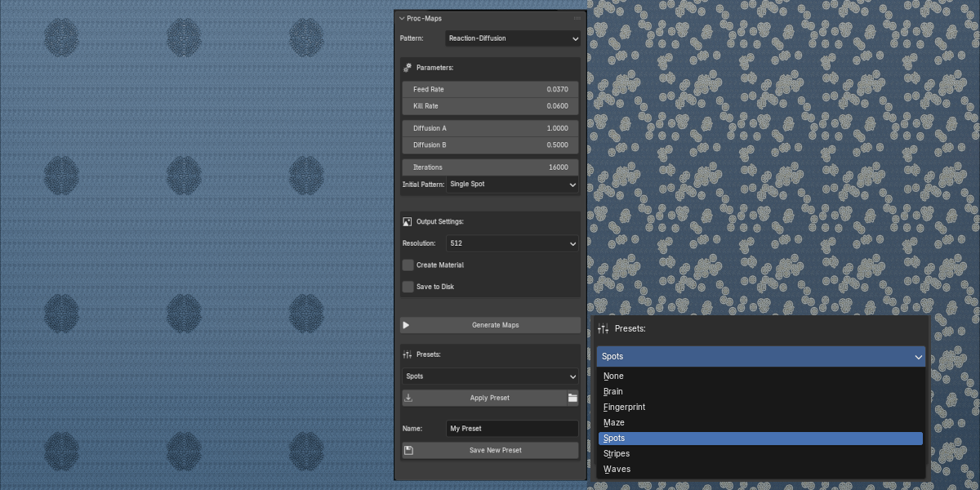Click the image icon beside Output Settings

point(408,221)
